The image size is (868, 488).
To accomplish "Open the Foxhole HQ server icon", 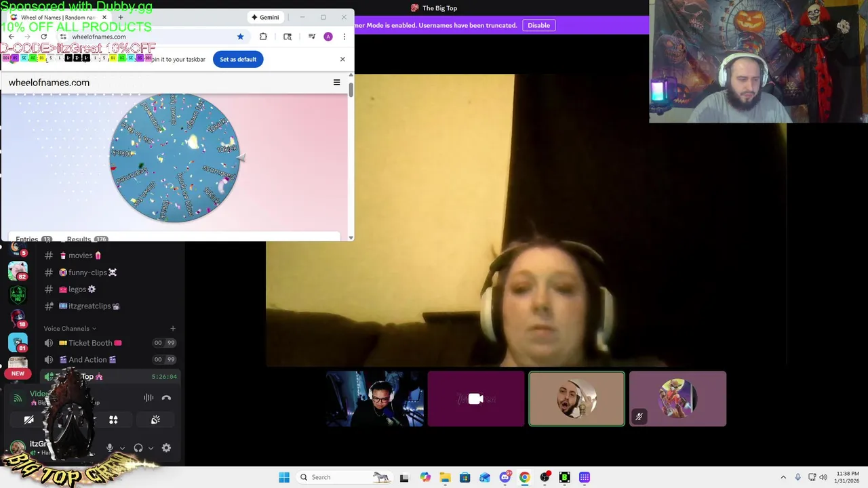I will 18,295.
